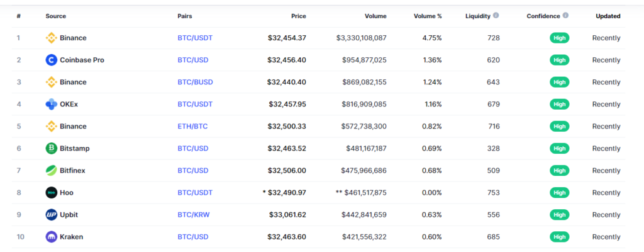Open the Confidence info tooltip icon
The height and width of the screenshot is (252, 644).
565,16
